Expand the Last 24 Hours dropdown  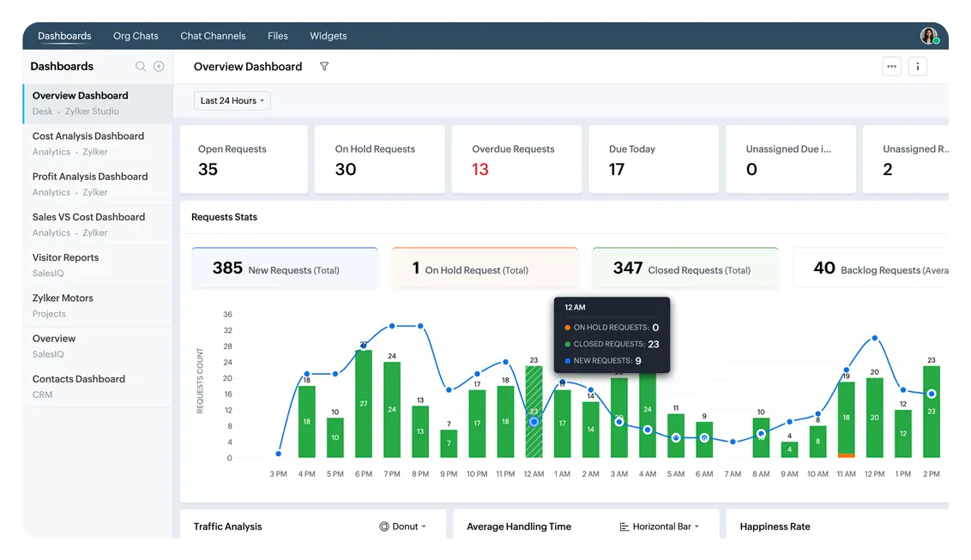(232, 101)
